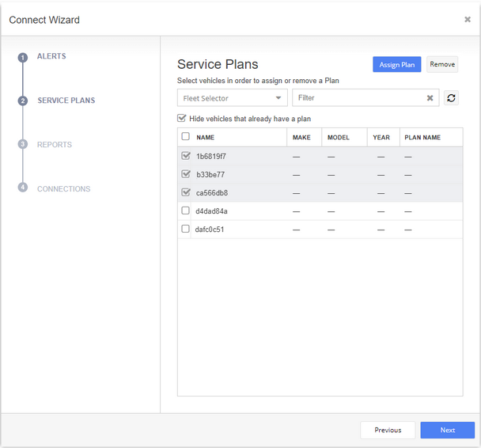Click the Previous button

point(388,430)
